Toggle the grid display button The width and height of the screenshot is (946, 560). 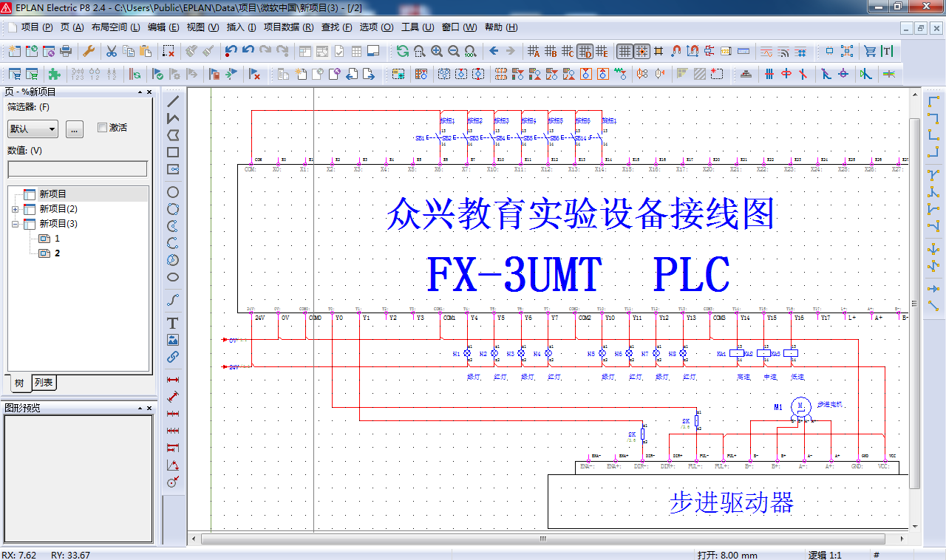click(625, 51)
